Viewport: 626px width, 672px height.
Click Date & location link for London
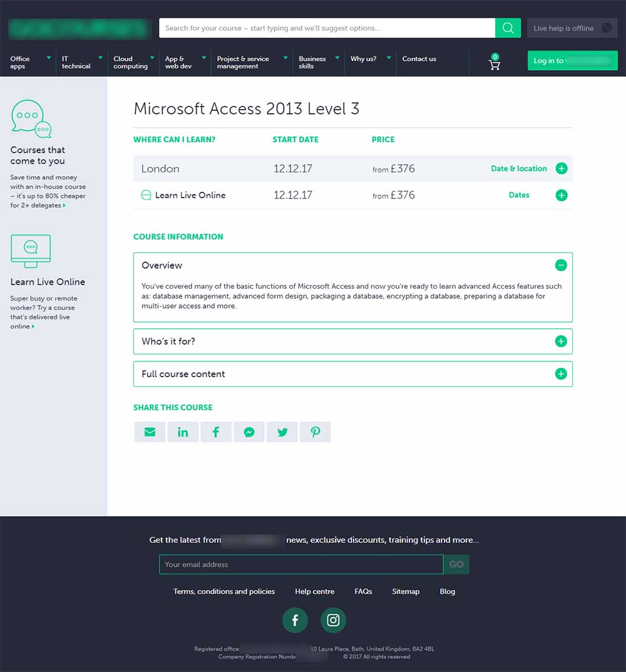point(519,168)
